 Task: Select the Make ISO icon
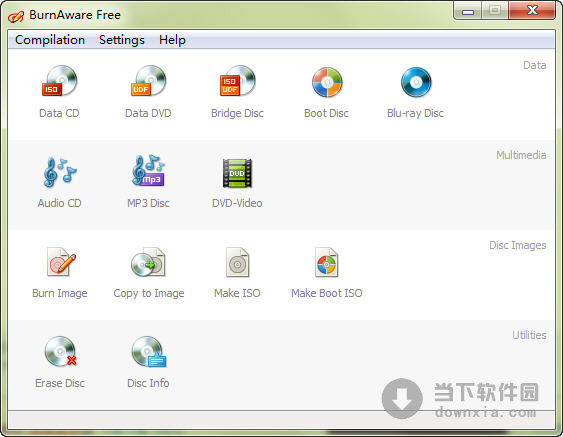click(x=237, y=262)
